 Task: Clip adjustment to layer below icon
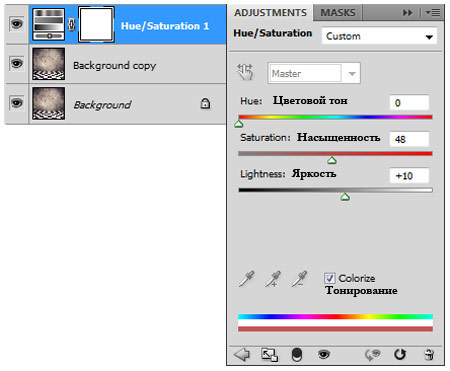tap(297, 355)
